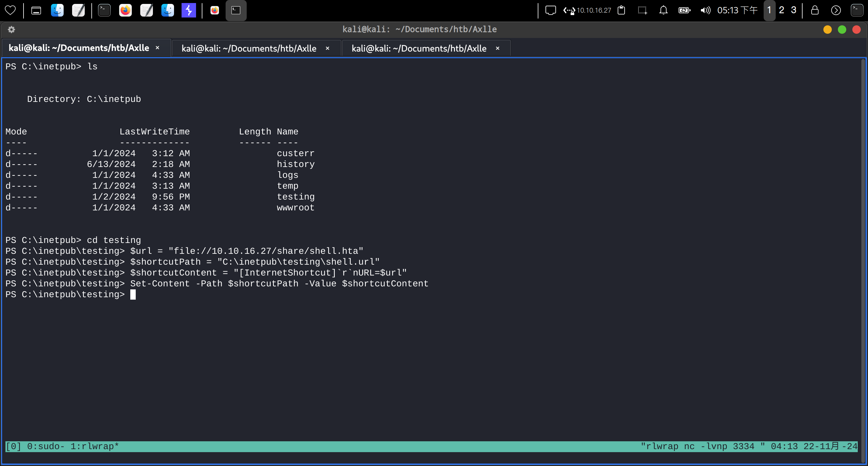Open the terminal icon at panel's end
This screenshot has height=466, width=868.
click(857, 11)
